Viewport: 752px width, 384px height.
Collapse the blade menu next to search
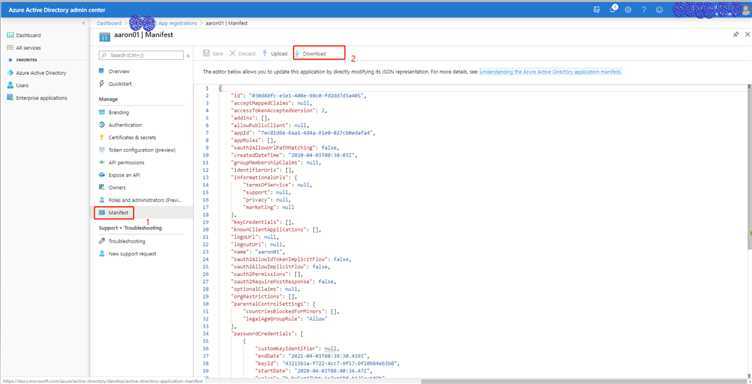[x=188, y=56]
